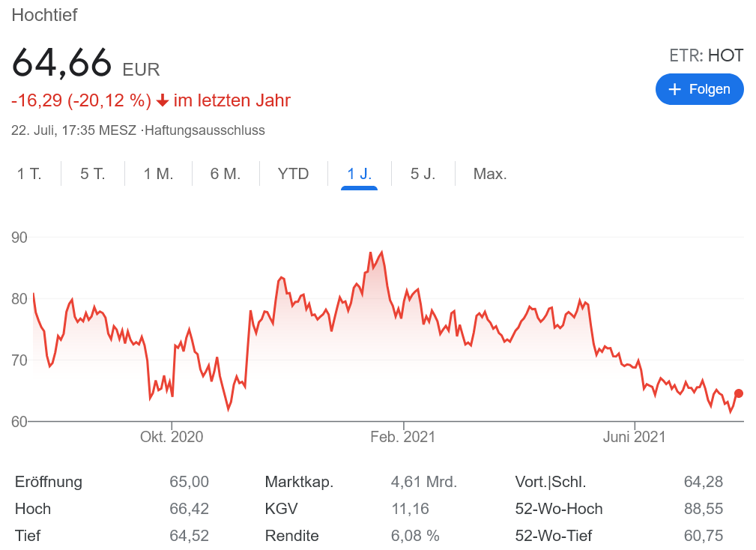Open the Max. range tab

coord(490,174)
